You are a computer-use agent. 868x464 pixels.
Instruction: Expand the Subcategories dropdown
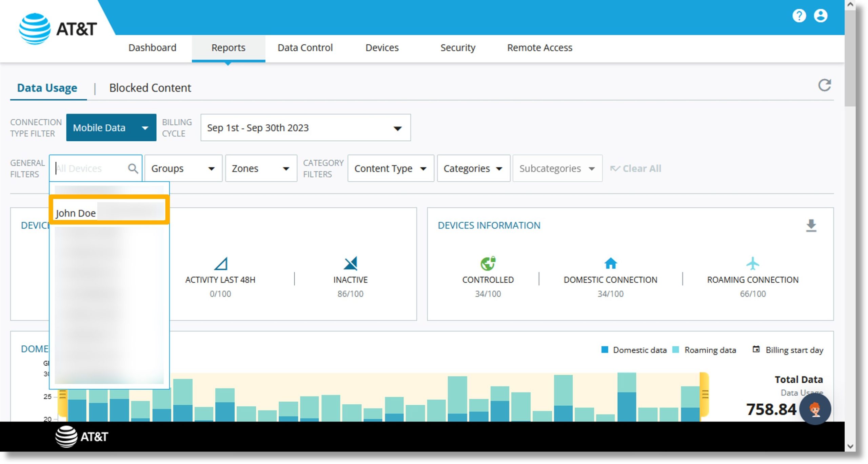point(557,168)
